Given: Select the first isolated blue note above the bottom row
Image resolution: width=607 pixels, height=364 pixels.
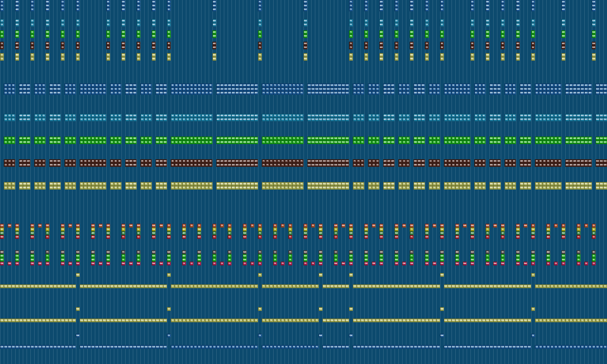Looking at the screenshot, I should 78,336.
